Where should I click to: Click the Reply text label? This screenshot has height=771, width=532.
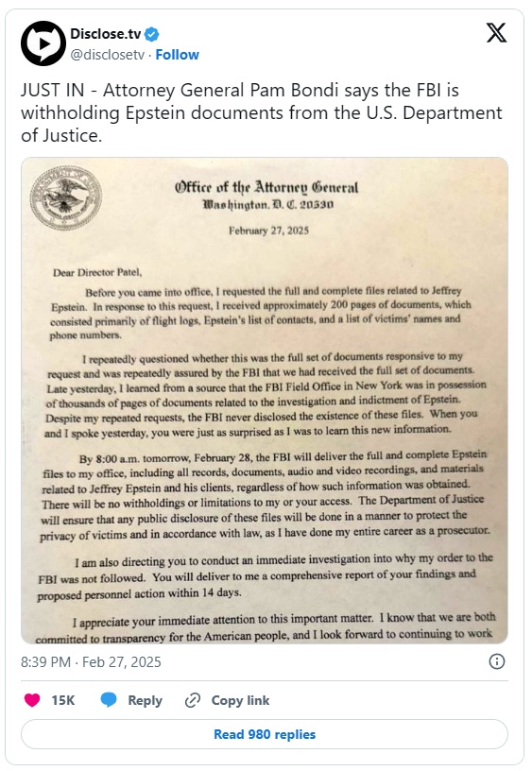(x=145, y=700)
